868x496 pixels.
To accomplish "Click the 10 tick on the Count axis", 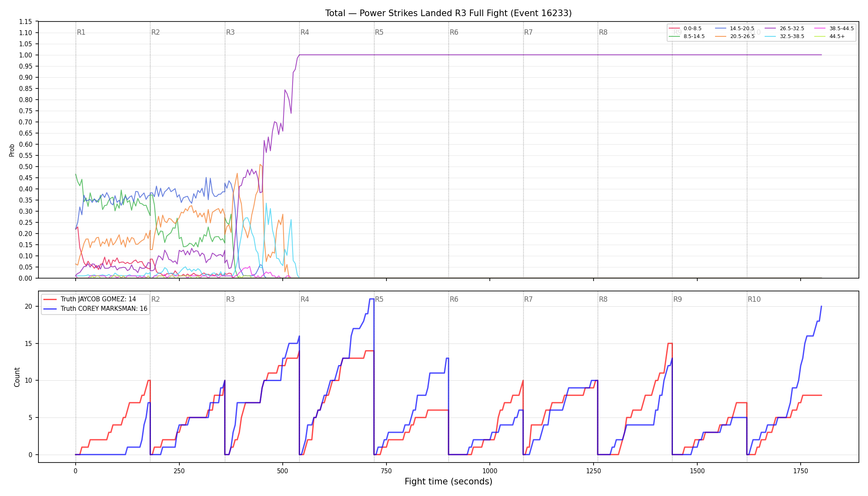I will (28, 380).
